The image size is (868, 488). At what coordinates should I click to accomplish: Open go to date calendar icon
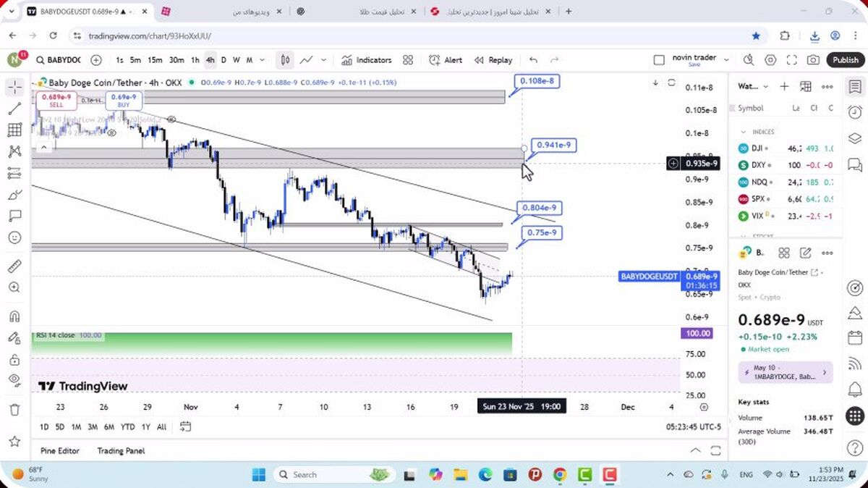pos(186,426)
